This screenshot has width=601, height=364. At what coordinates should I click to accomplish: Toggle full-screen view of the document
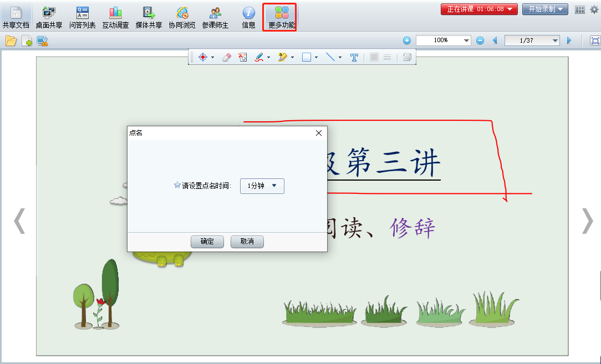point(595,40)
